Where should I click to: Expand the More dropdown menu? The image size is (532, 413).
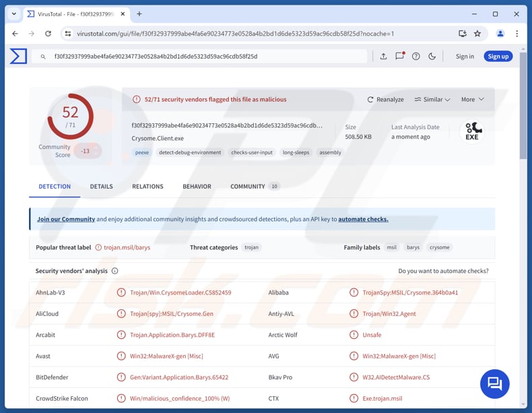pyautogui.click(x=472, y=100)
